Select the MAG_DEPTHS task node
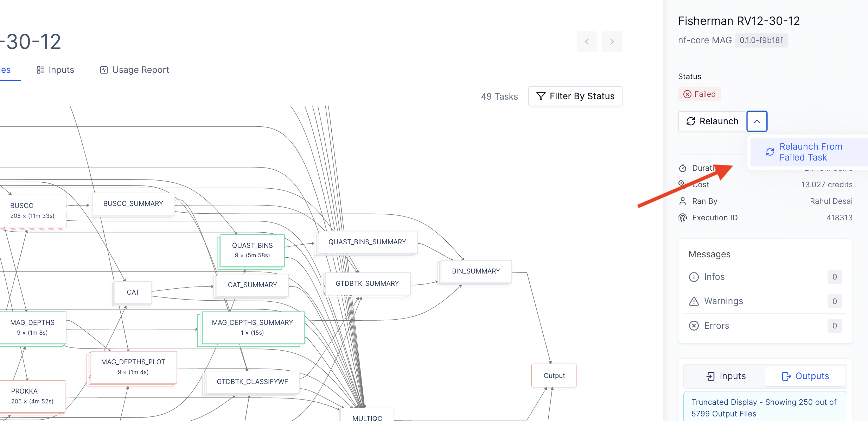The width and height of the screenshot is (868, 421). coord(33,327)
